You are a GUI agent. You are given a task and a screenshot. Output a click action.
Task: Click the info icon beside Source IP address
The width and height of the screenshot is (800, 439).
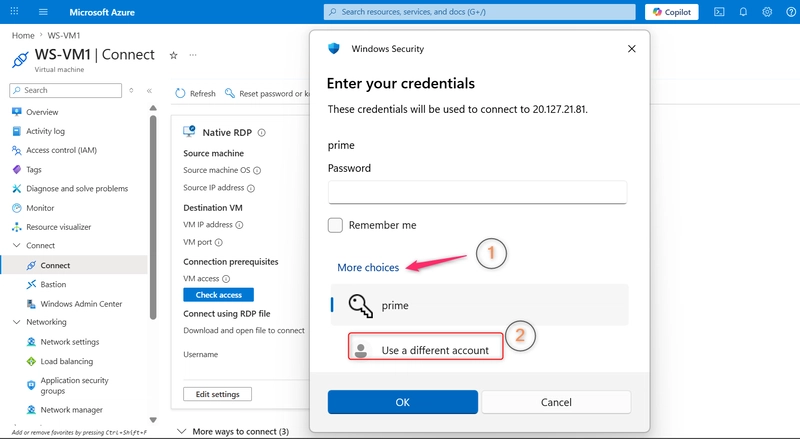[x=251, y=188]
